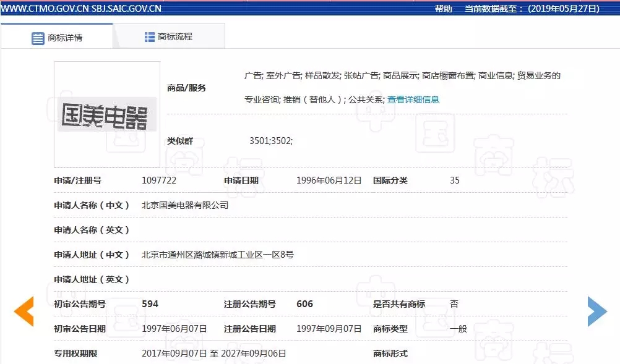The width and height of the screenshot is (620, 364).
Task: Select preliminary announcement date 1997年06月07日
Action: coord(174,329)
